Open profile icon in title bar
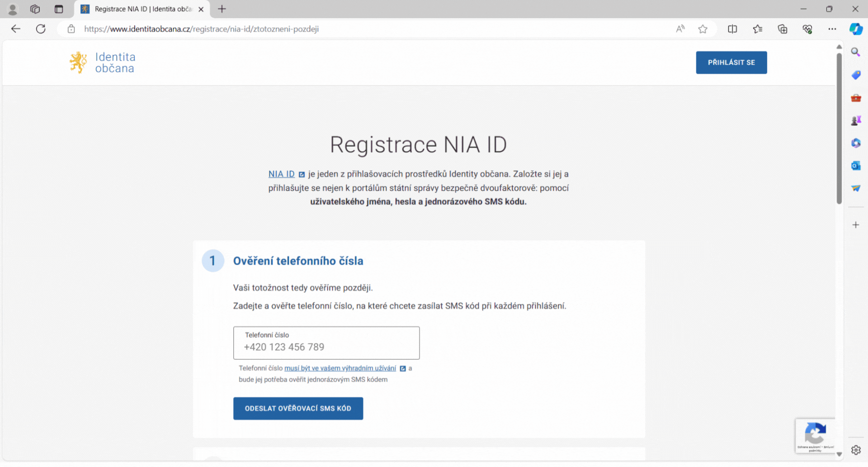Viewport: 868px width, 467px height. [x=13, y=9]
